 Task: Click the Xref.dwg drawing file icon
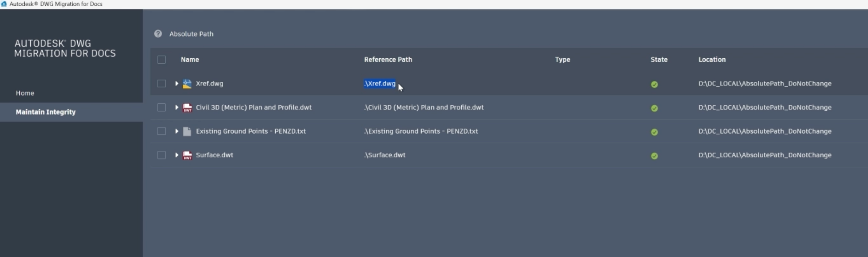click(x=187, y=84)
